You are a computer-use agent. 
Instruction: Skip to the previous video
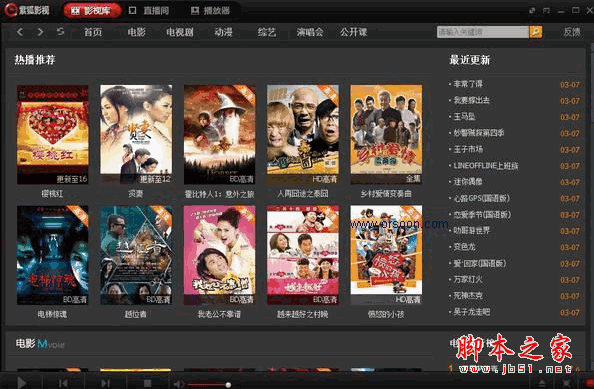pos(63,383)
